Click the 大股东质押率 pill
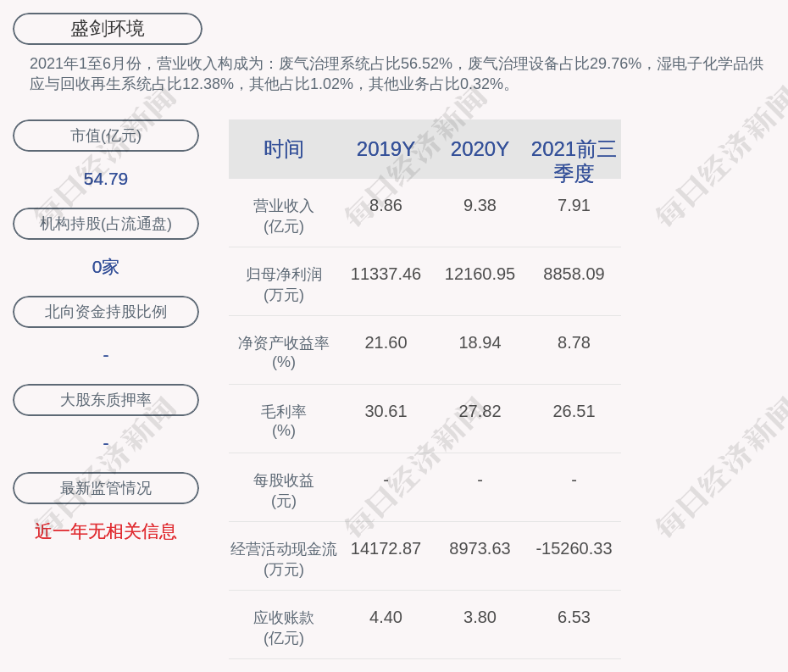 106,400
